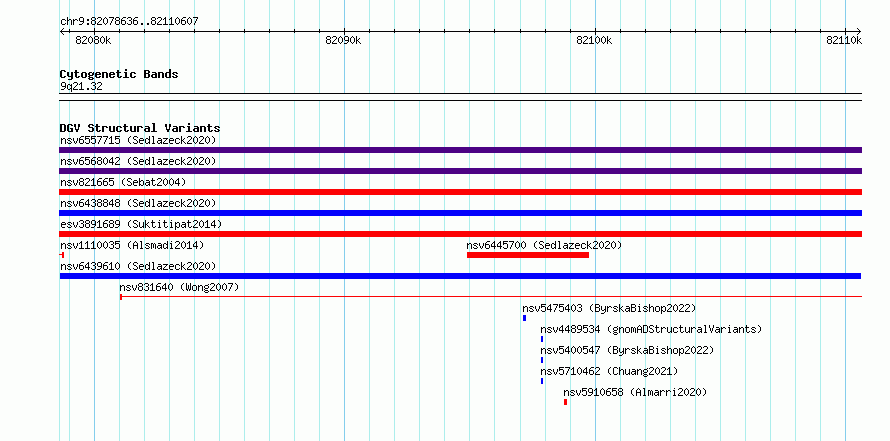890x441 pixels.
Task: Open nsv4489534 (gnomADStructuralVariants) label
Action: [651, 329]
